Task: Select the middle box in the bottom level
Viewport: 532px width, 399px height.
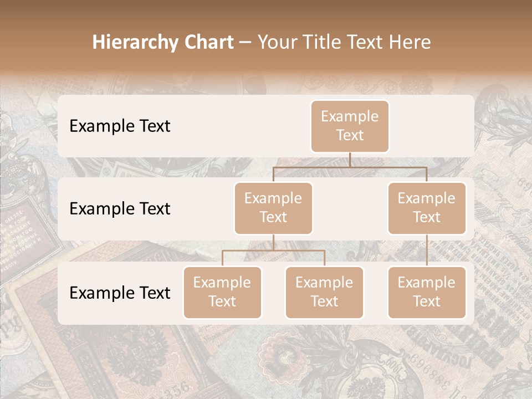Action: [324, 292]
